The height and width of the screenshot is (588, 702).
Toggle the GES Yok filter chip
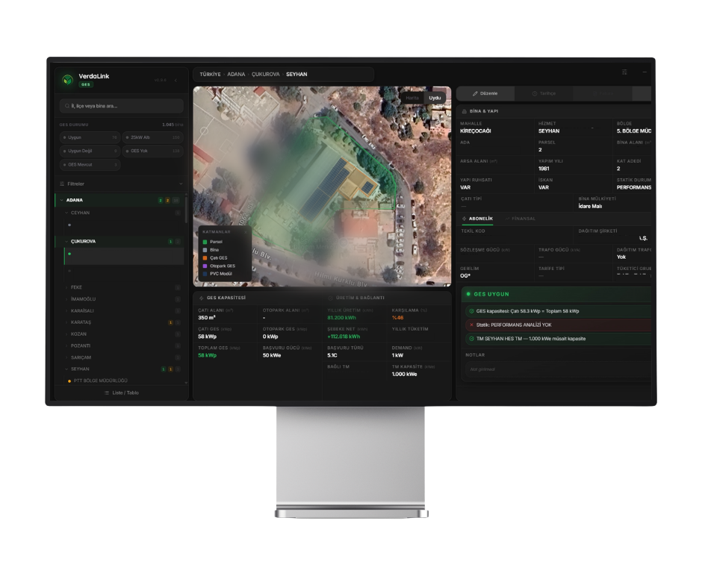pos(152,151)
